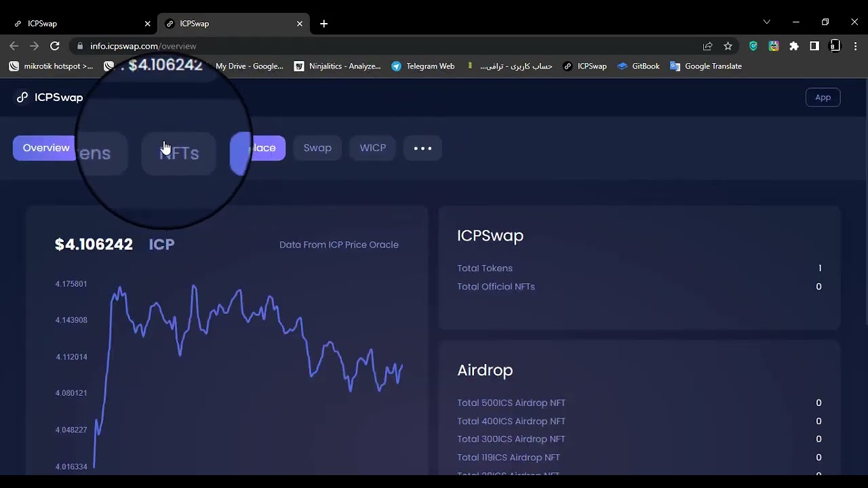Open the tab search chevron
This screenshot has height=488, width=868.
click(766, 22)
